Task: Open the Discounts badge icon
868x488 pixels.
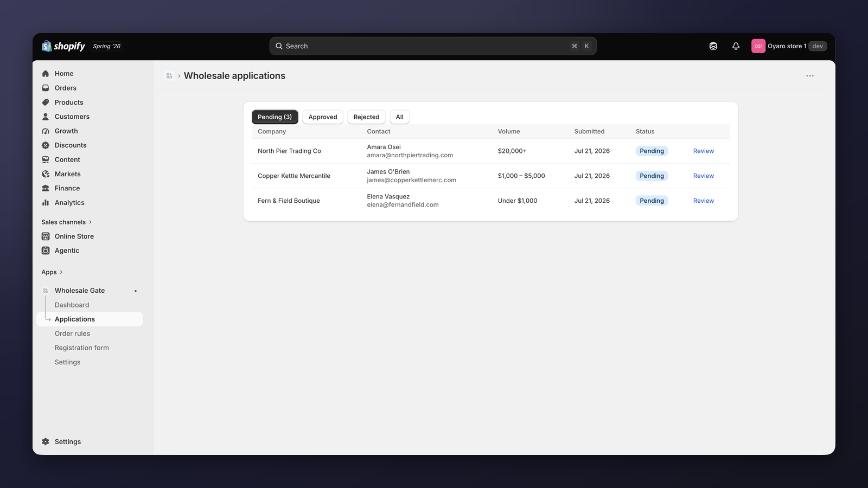Action: tap(46, 145)
